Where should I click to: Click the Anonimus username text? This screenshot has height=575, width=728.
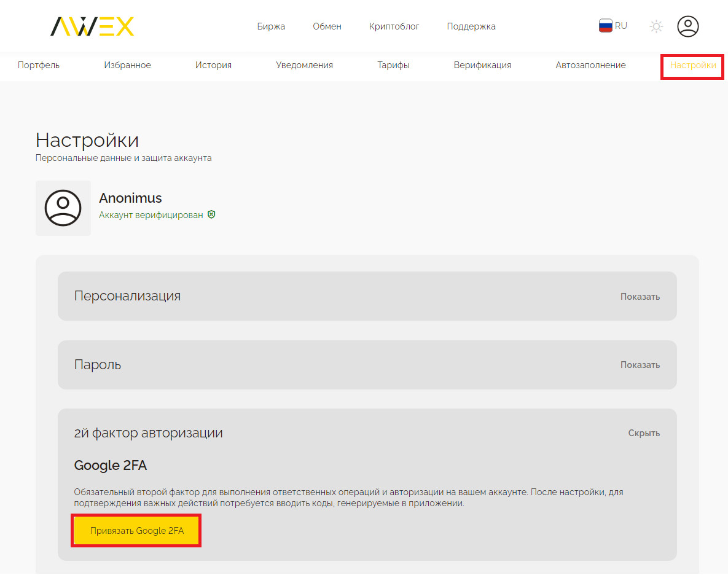[x=130, y=198]
